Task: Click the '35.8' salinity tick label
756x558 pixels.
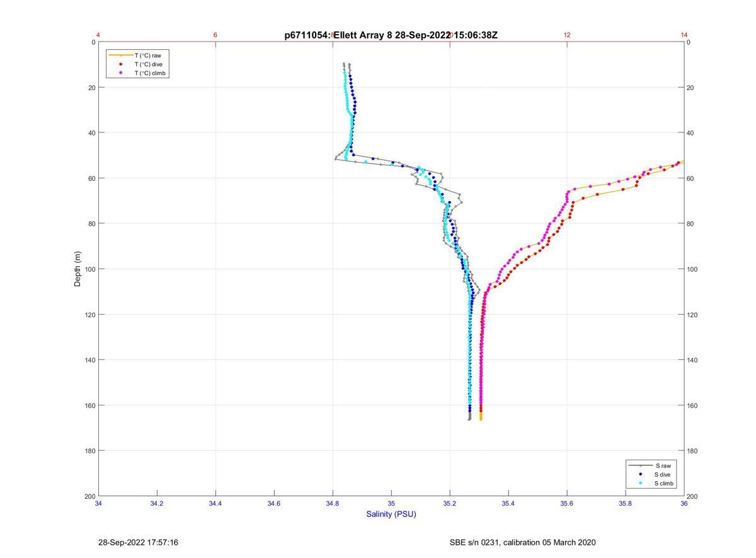Action: [x=626, y=503]
